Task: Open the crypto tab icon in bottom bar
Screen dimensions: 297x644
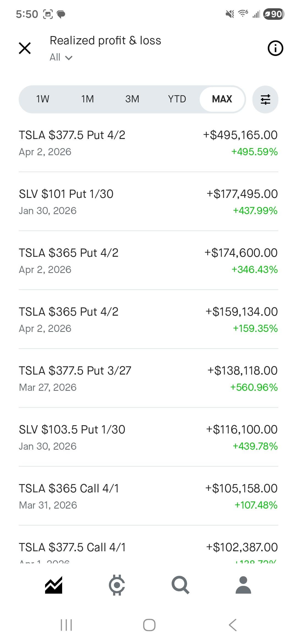Action: 117,585
